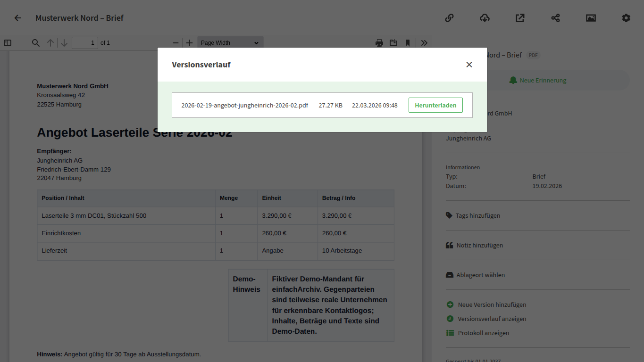Click the address line Friedrich-Ebert-Damm 129
Viewport: 644px width, 362px height.
[74, 169]
